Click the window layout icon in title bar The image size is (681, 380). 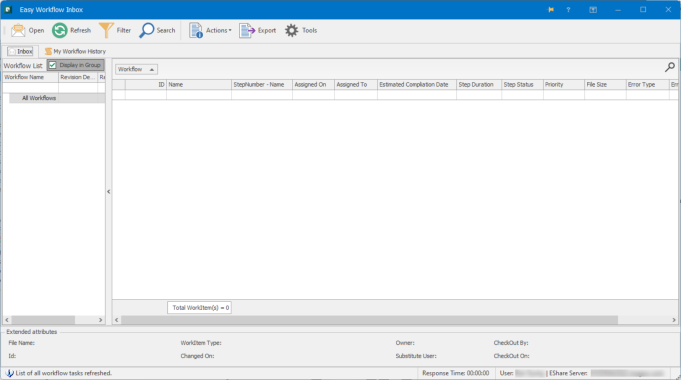(x=593, y=10)
